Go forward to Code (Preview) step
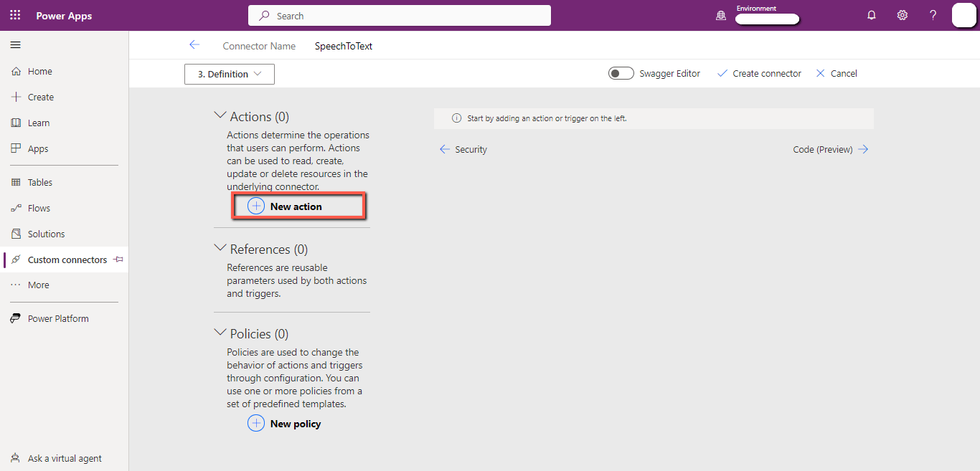Screen dimensions: 980x471 pyautogui.click(x=831, y=149)
